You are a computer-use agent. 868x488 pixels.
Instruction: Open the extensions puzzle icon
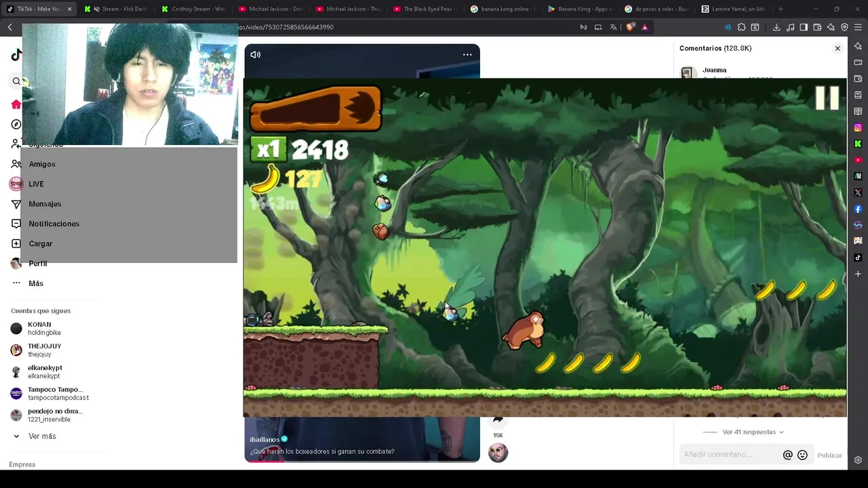click(741, 27)
